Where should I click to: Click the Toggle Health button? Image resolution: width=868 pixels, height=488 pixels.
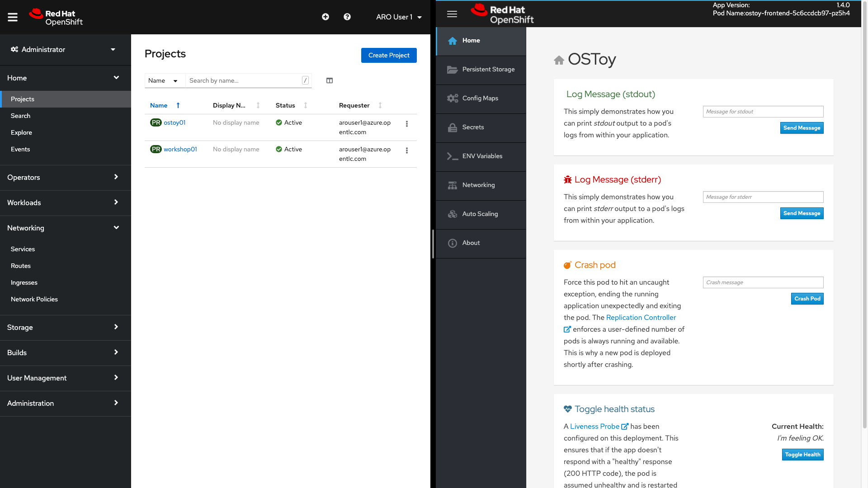pos(802,455)
